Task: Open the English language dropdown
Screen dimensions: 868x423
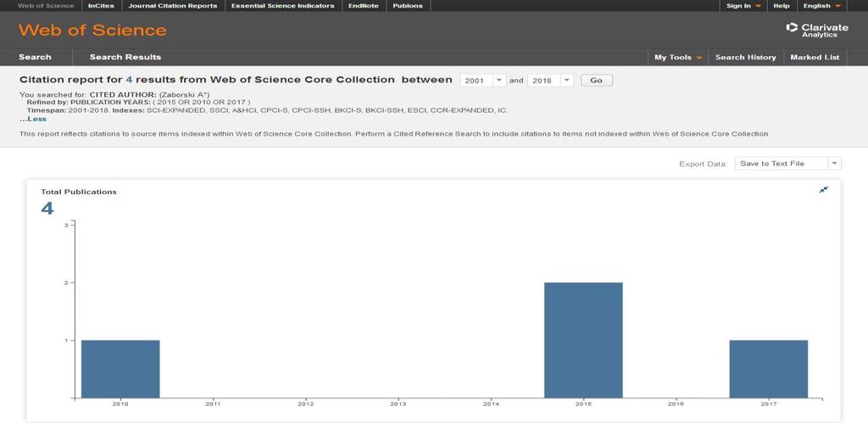Action: click(x=822, y=6)
